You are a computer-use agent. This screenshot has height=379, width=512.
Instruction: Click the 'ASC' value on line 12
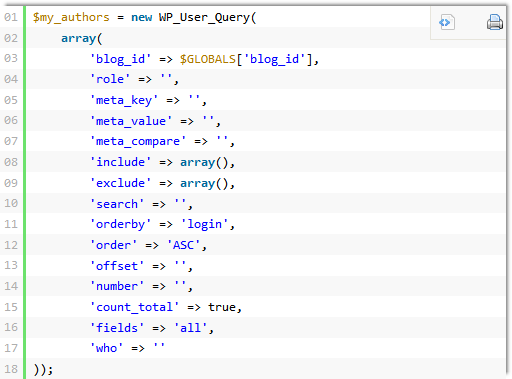pos(183,245)
